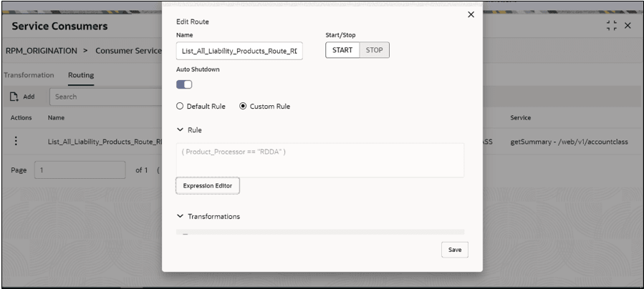Save the route changes
Image resolution: width=644 pixels, height=289 pixels.
[455, 250]
